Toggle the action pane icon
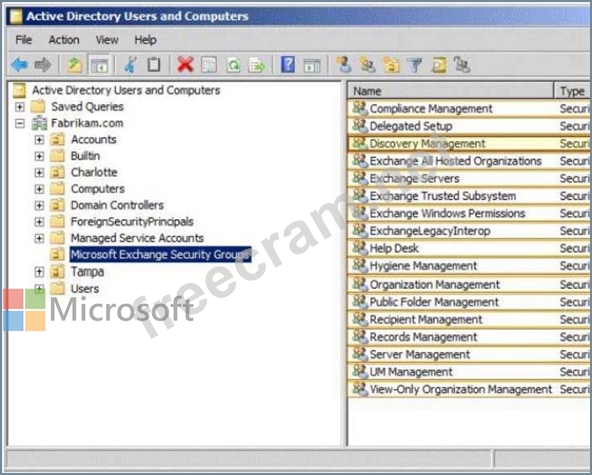This screenshot has width=592, height=475. tap(311, 65)
